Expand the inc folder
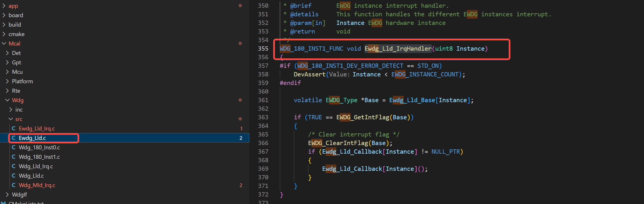 click(11, 110)
